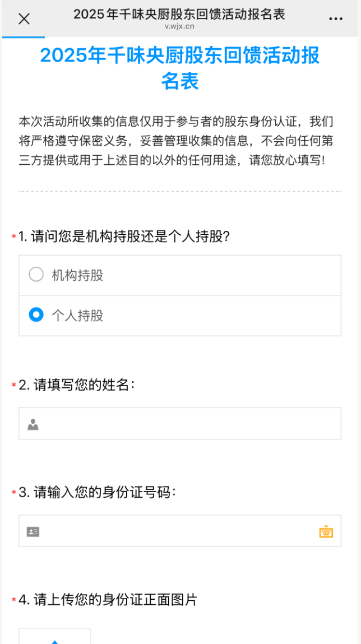Open the three-dot more options menu
Viewport: 361px width, 644px height.
pos(335,19)
